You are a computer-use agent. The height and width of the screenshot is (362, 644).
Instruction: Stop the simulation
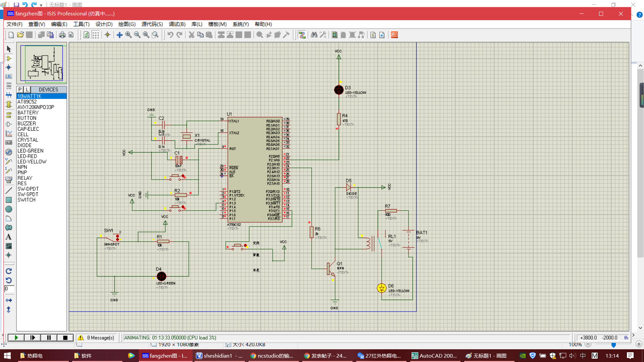65,338
